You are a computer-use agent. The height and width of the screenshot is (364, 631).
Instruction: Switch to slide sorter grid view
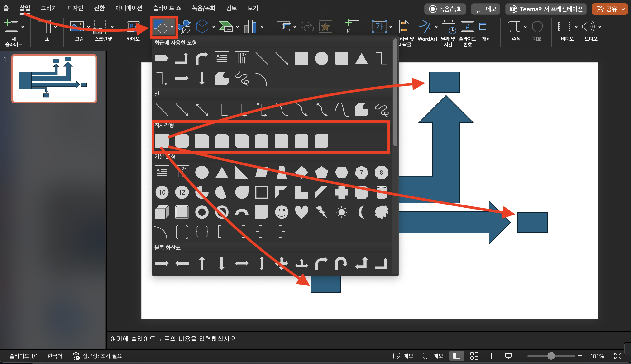click(474, 356)
